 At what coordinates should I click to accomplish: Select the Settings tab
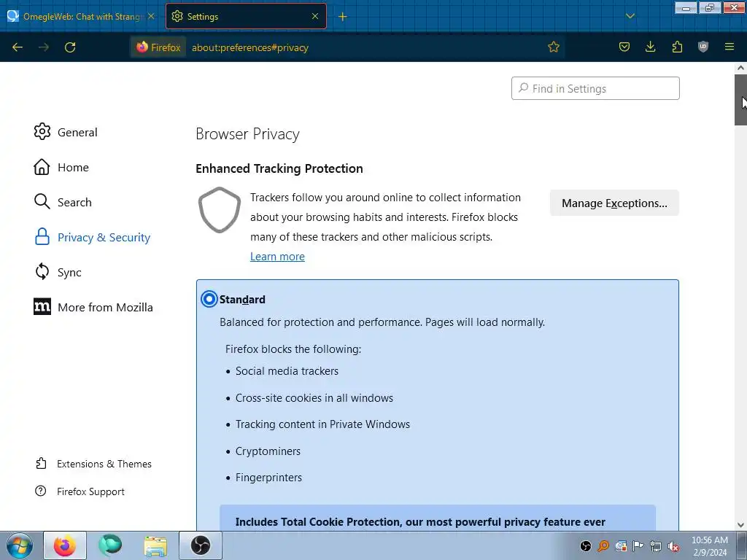click(x=246, y=16)
